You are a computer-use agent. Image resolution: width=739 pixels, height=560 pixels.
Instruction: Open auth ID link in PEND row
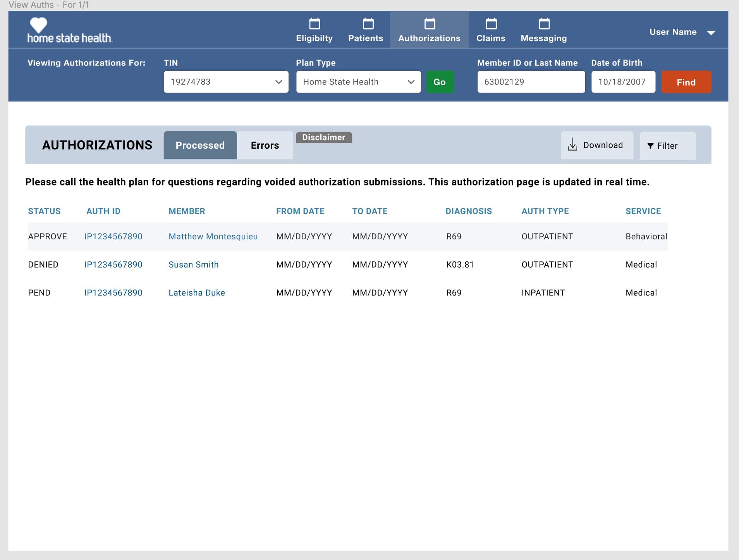pos(113,293)
